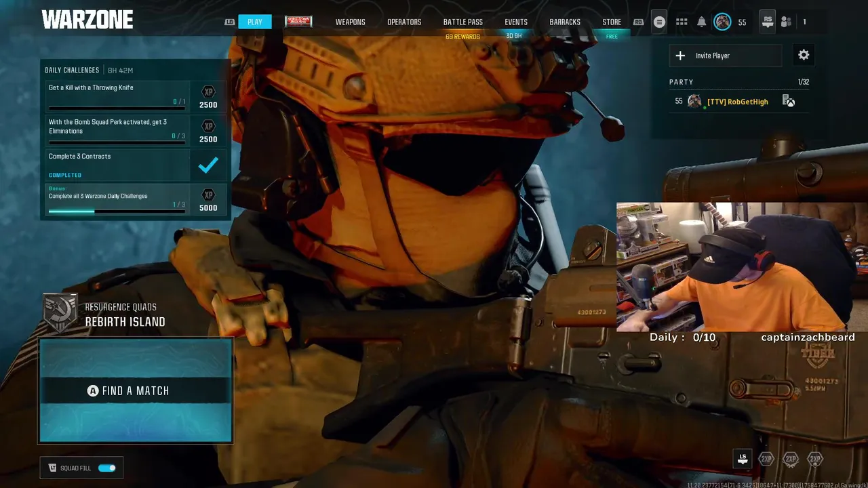Viewport: 868px width, 488px height.
Task: Select Get a Kill with Throwing Knife challenge
Action: point(117,96)
